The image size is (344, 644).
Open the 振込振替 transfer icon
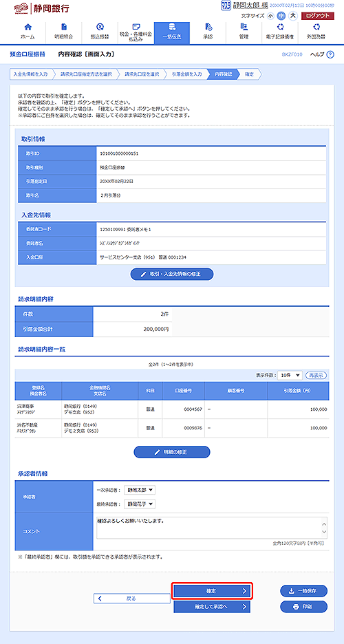(x=99, y=27)
